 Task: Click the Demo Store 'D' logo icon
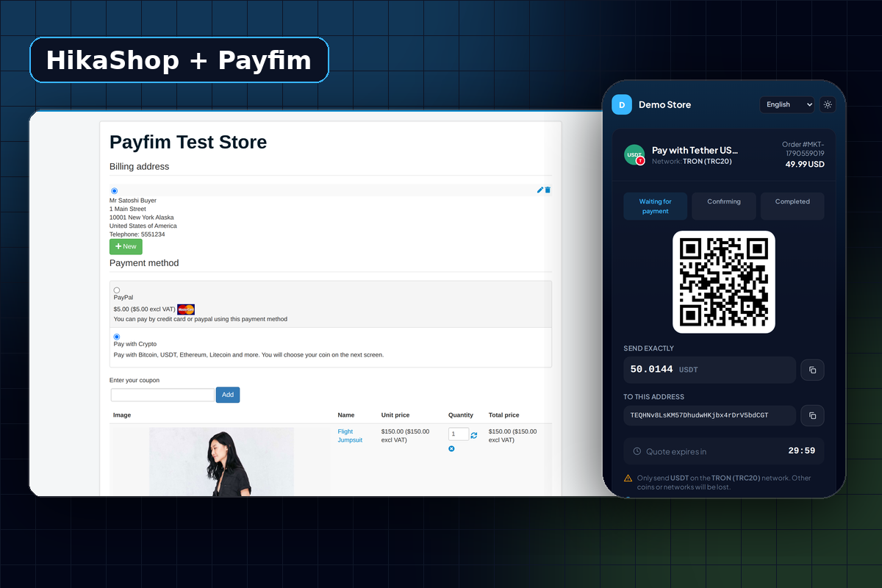[x=622, y=104]
